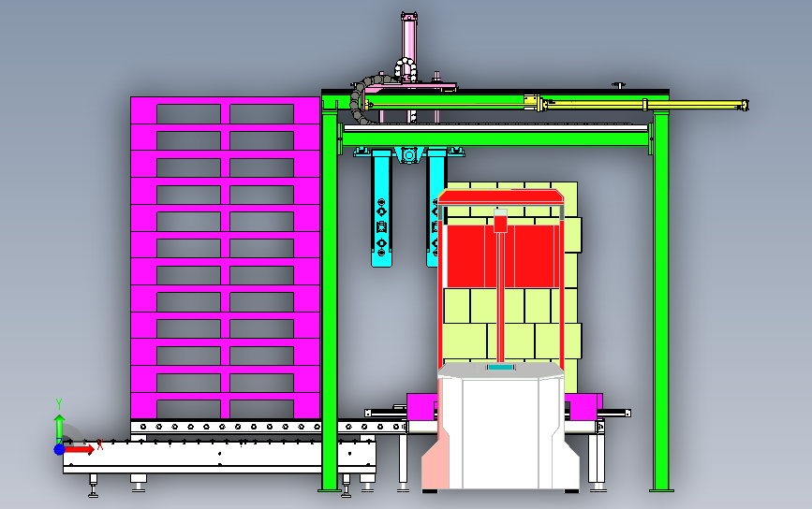Select the white lower conveyor frame at left
The width and height of the screenshot is (812, 509).
[219, 457]
